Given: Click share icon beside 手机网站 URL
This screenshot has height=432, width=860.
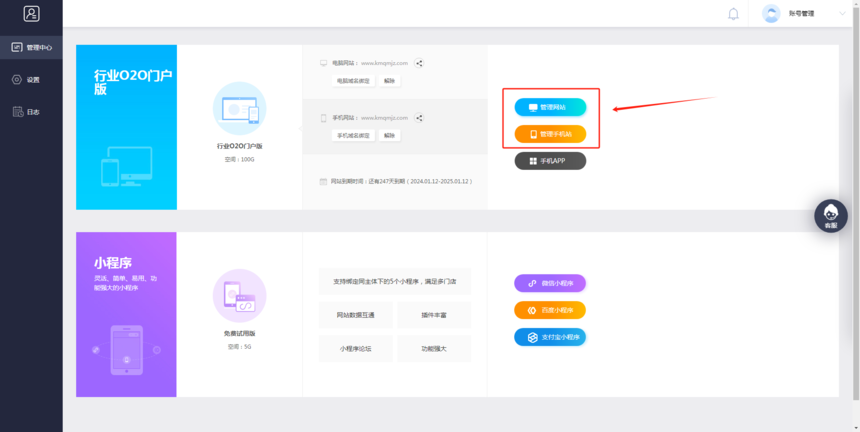Looking at the screenshot, I should point(419,118).
